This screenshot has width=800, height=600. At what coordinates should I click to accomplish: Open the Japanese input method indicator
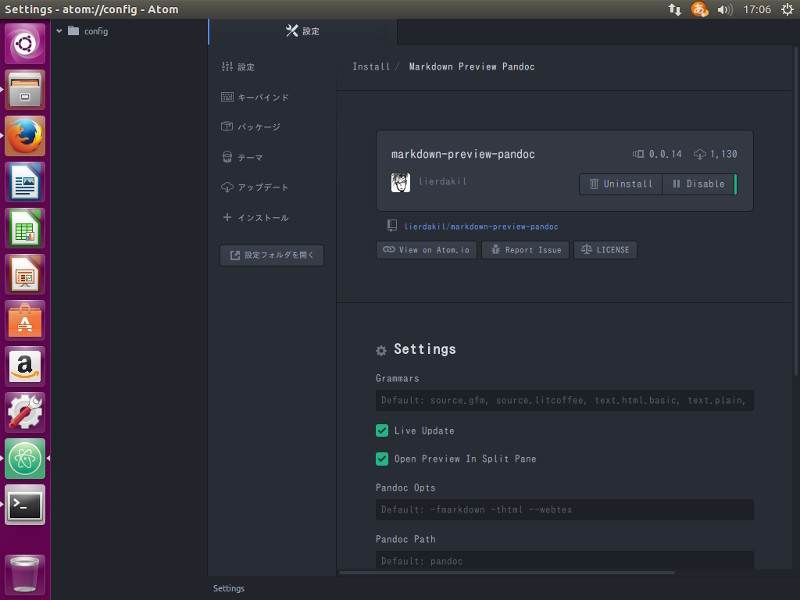tap(699, 9)
